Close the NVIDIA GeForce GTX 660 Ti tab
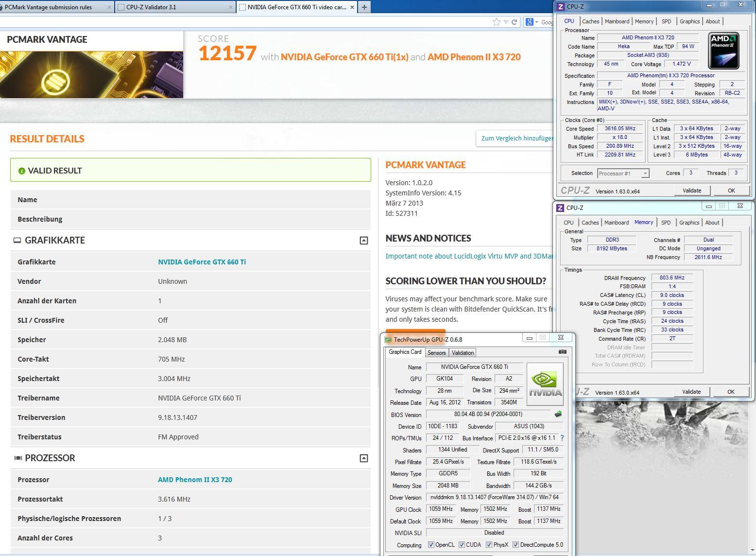This screenshot has height=556, width=756. pos(352,7)
